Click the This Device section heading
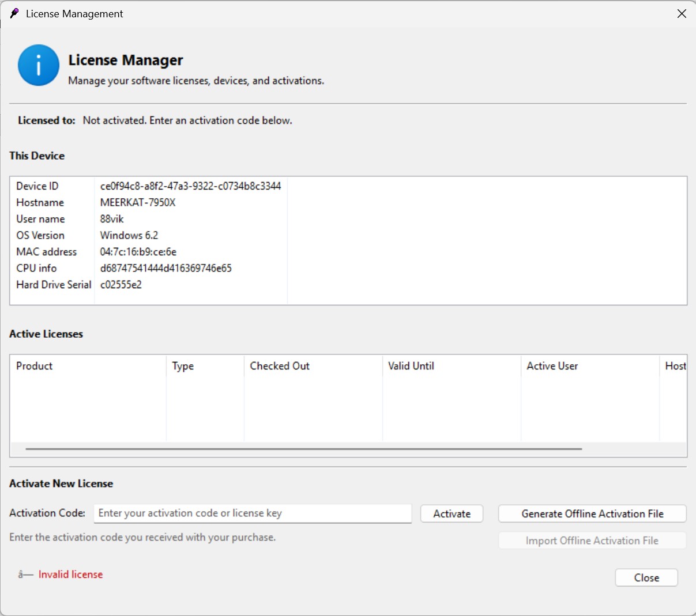 click(x=37, y=156)
